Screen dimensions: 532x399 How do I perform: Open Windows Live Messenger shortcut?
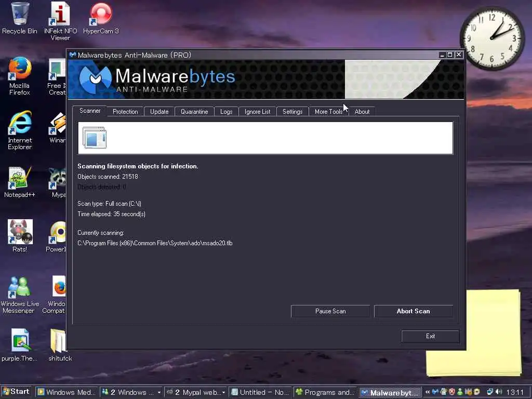[x=20, y=295]
